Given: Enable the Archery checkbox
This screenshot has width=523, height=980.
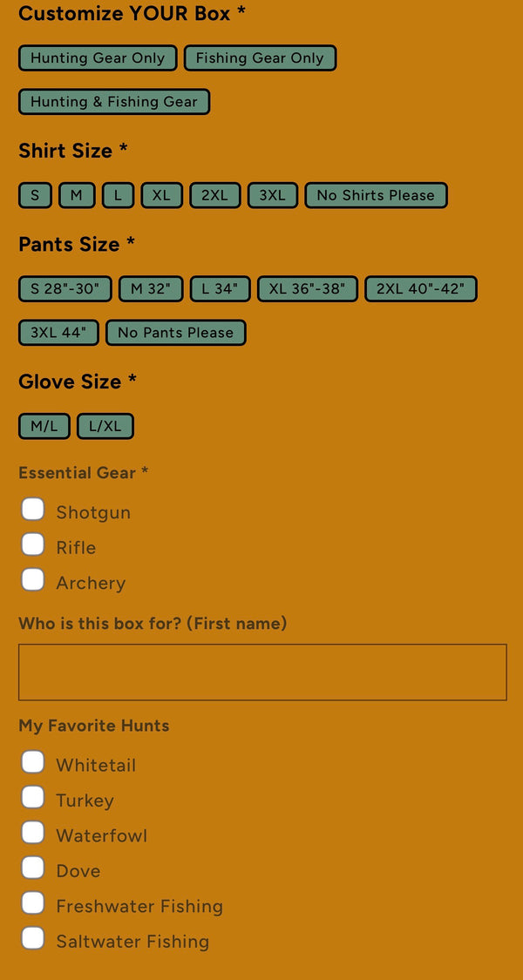Looking at the screenshot, I should click(33, 580).
